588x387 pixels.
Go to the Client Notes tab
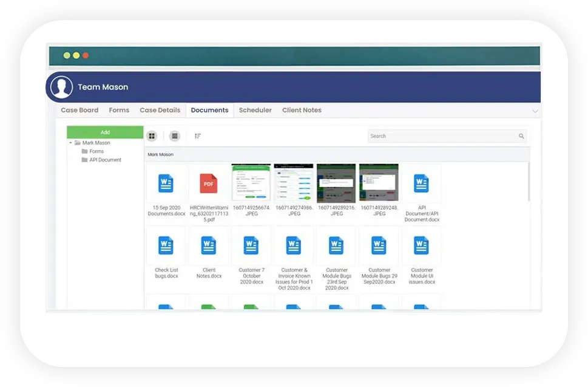302,110
